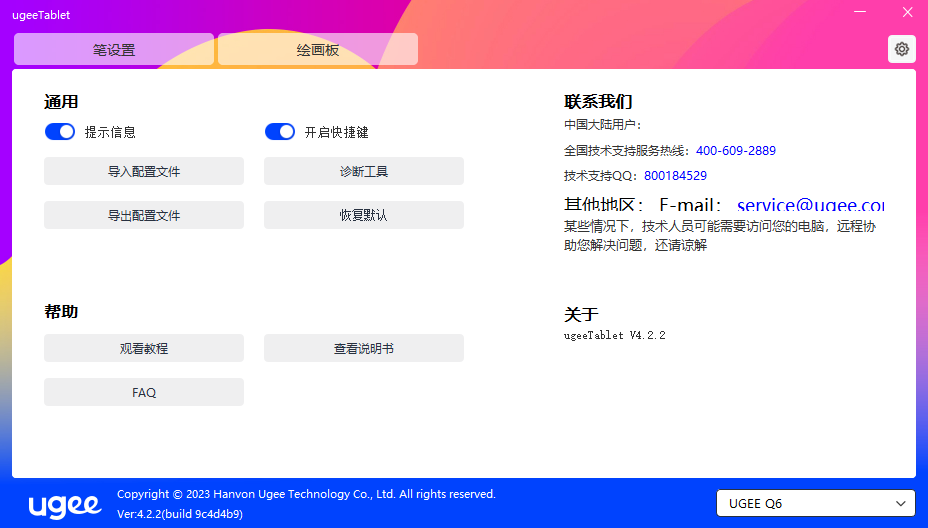Image resolution: width=928 pixels, height=528 pixels.
Task: Click the 中国大陆用户 label
Action: click(602, 125)
